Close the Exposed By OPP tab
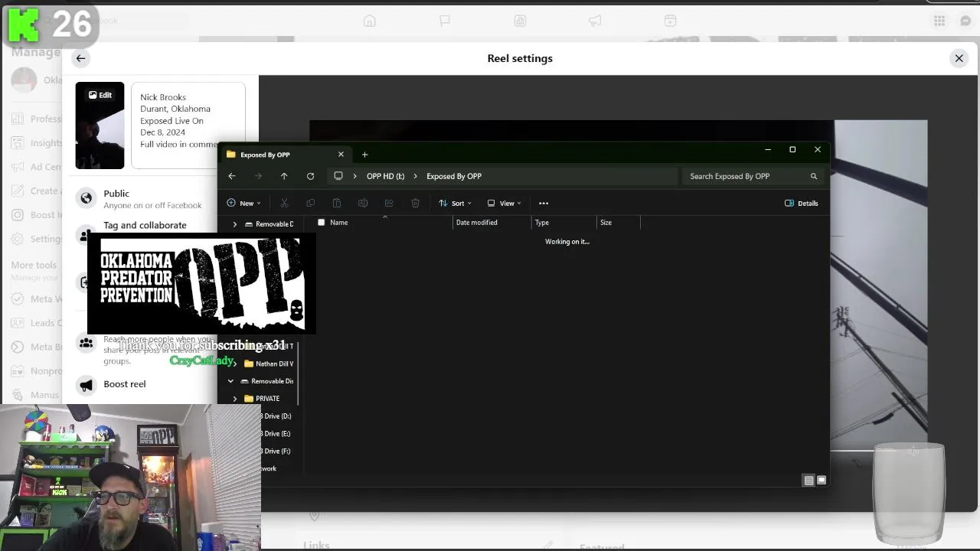The height and width of the screenshot is (551, 980). (341, 155)
